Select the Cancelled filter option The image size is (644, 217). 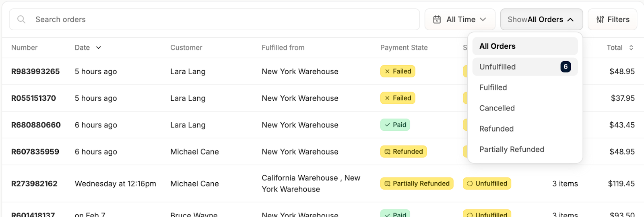[525, 108]
